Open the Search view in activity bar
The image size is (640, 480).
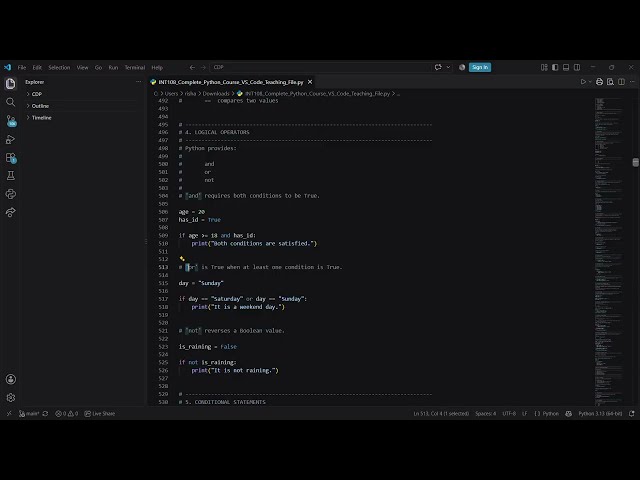coord(11,102)
